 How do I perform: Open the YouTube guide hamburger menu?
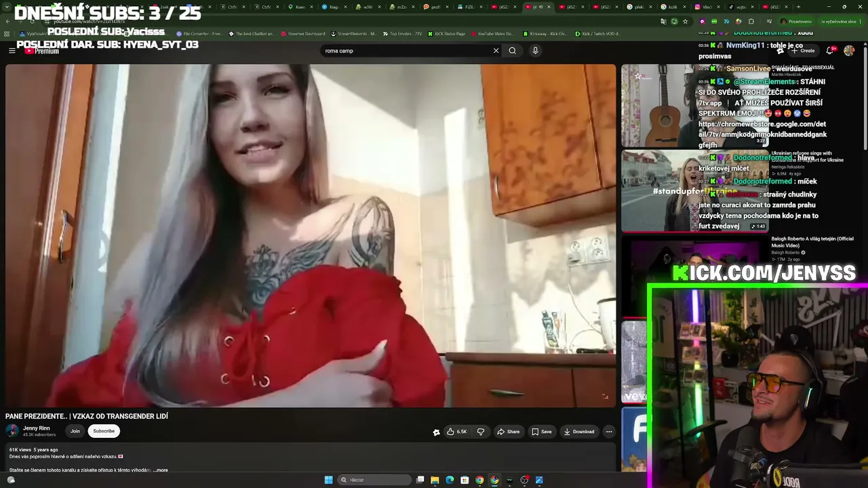click(12, 51)
